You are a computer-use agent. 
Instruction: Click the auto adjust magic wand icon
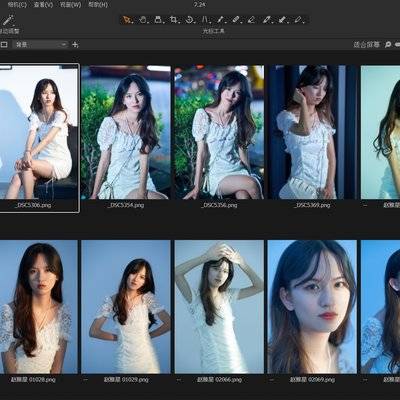8,20
